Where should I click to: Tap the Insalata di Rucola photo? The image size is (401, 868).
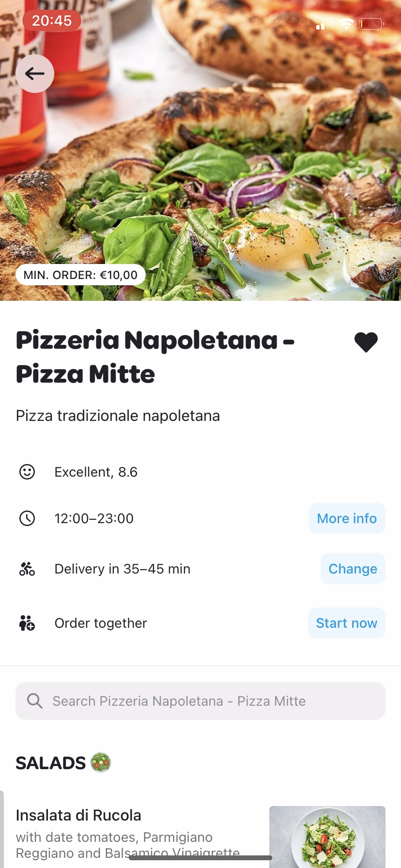(x=327, y=837)
